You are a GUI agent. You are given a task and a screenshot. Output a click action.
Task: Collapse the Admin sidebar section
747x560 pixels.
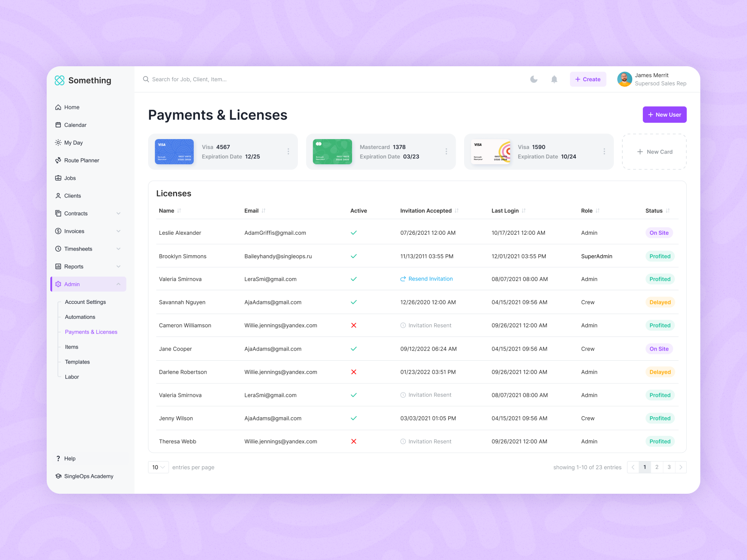(x=119, y=284)
